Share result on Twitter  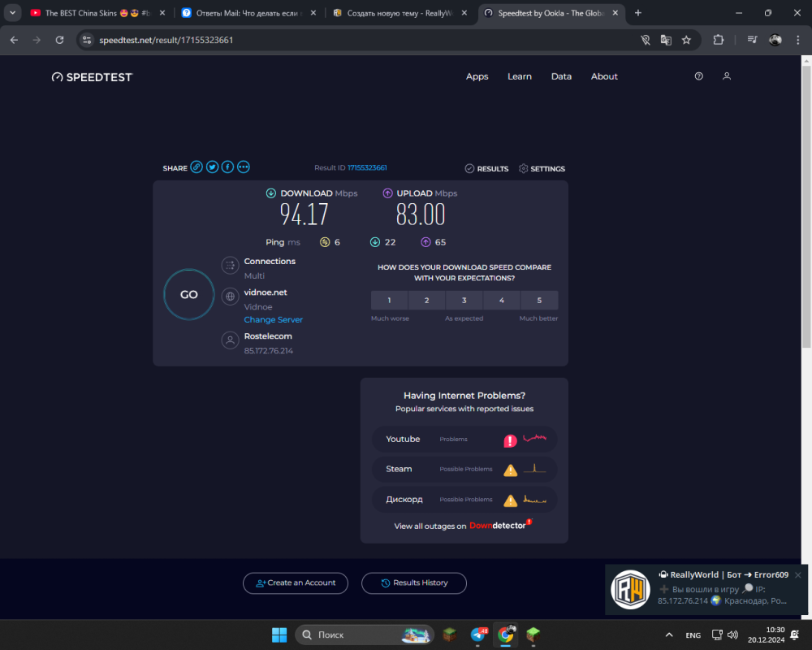click(212, 167)
